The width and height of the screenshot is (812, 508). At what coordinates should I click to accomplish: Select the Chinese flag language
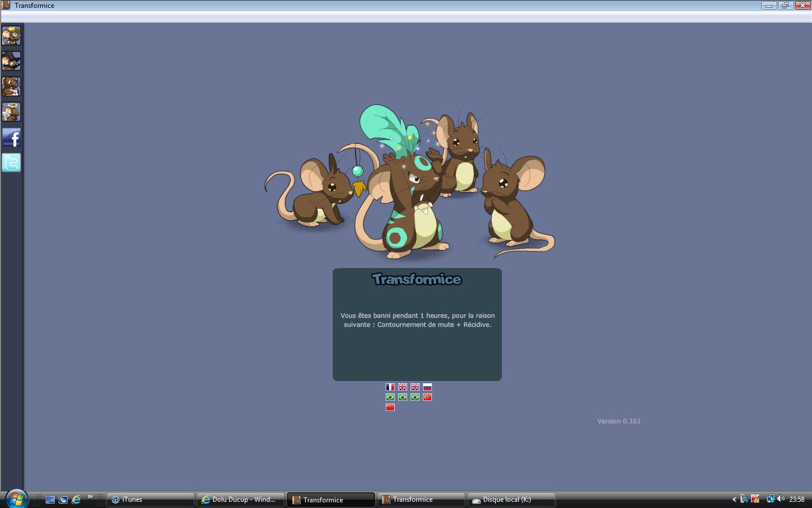tap(390, 408)
